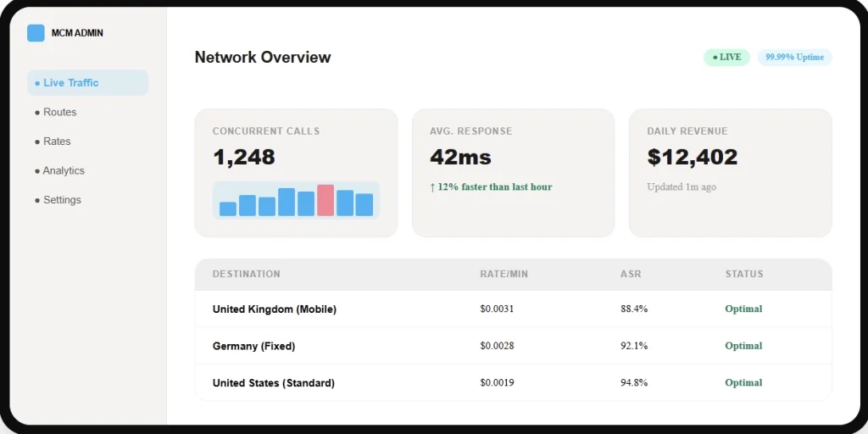The height and width of the screenshot is (434, 868).
Task: Sort by Destination column header
Action: click(246, 274)
